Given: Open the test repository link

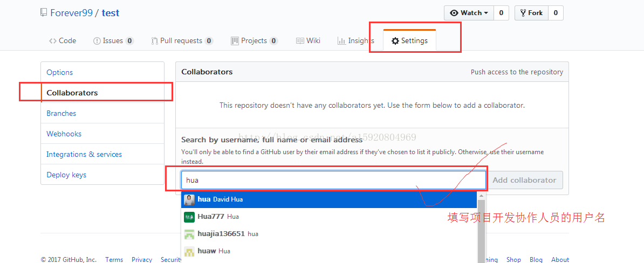Looking at the screenshot, I should point(111,13).
